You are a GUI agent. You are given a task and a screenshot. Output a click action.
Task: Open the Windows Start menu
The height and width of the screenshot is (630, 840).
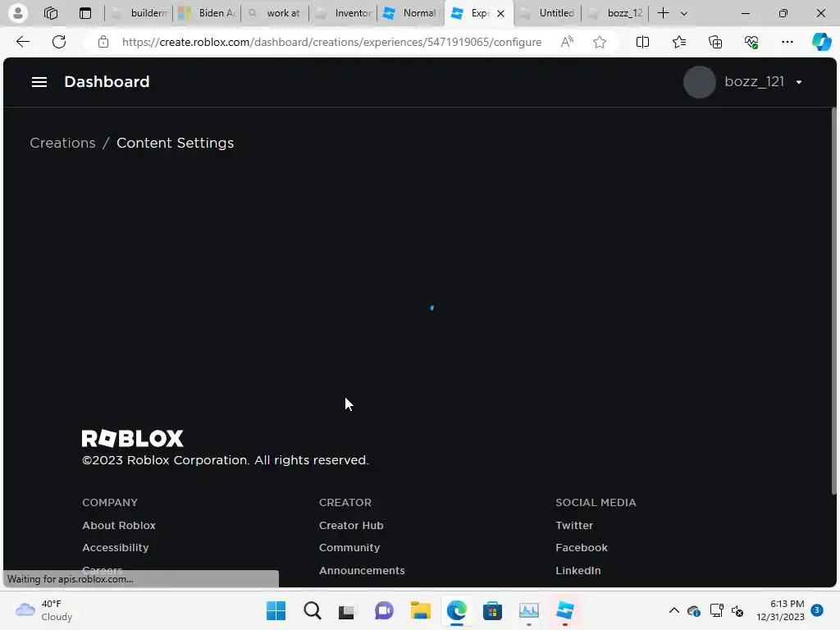[276, 610]
